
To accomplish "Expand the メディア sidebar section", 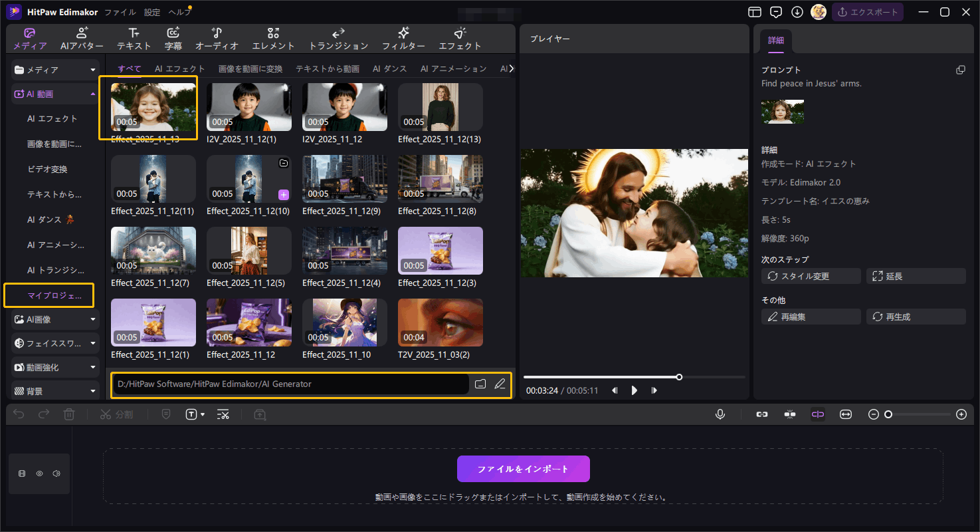I will [54, 70].
